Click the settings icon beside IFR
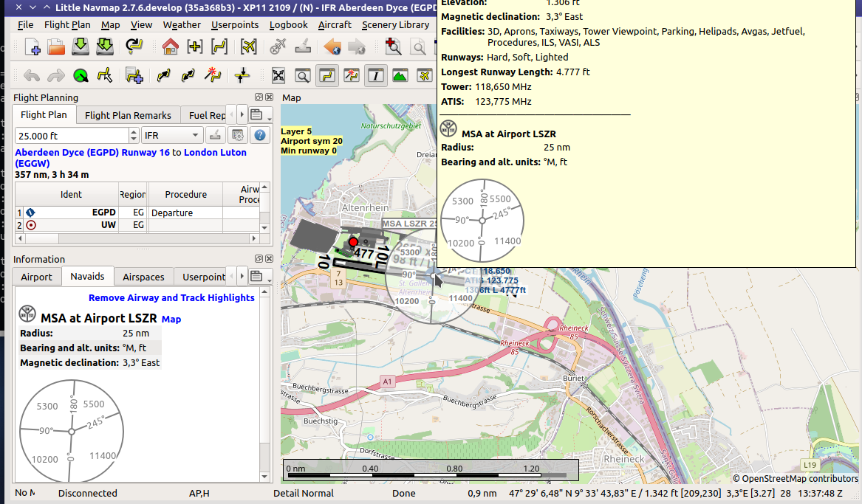The width and height of the screenshot is (862, 504). 238,135
